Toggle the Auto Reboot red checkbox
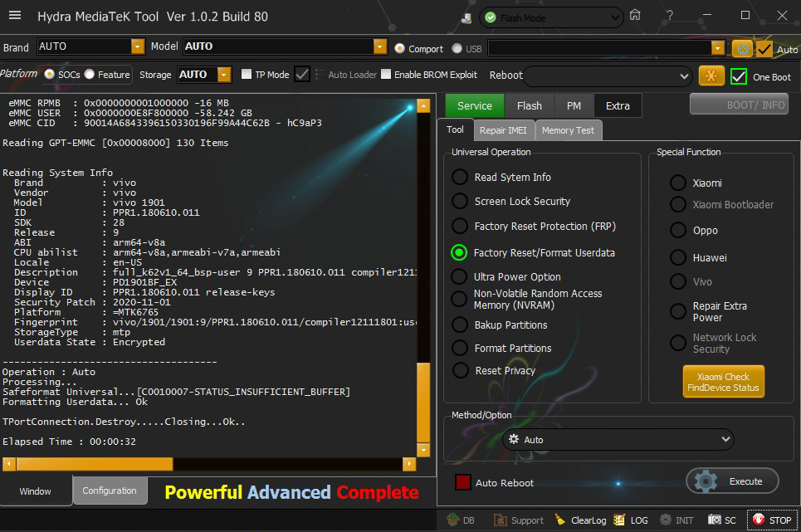 (463, 482)
